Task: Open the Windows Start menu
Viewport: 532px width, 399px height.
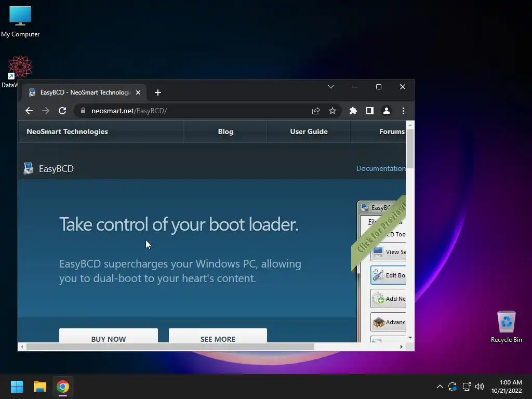Action: point(17,387)
